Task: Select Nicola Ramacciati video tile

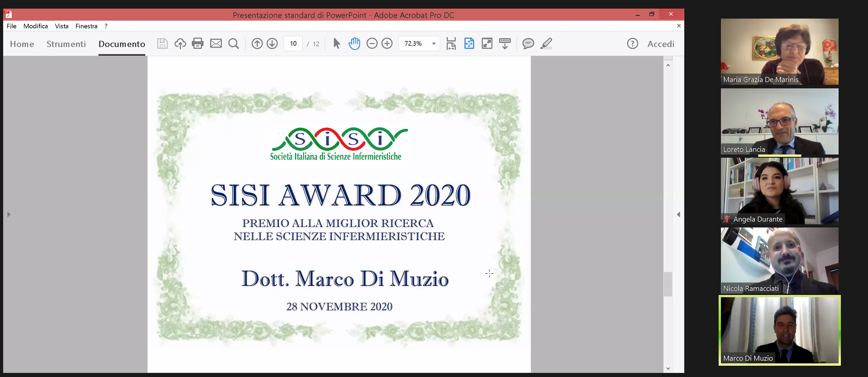Action: (779, 261)
